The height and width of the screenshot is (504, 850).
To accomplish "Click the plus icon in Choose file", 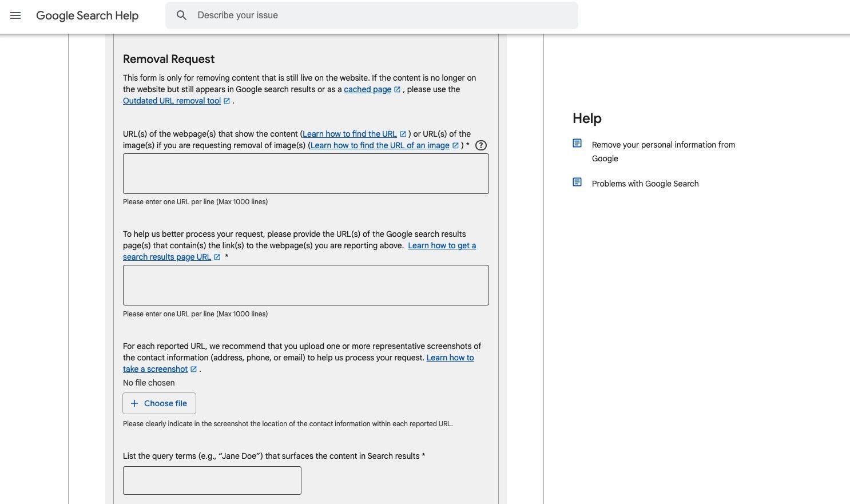I will tap(134, 403).
